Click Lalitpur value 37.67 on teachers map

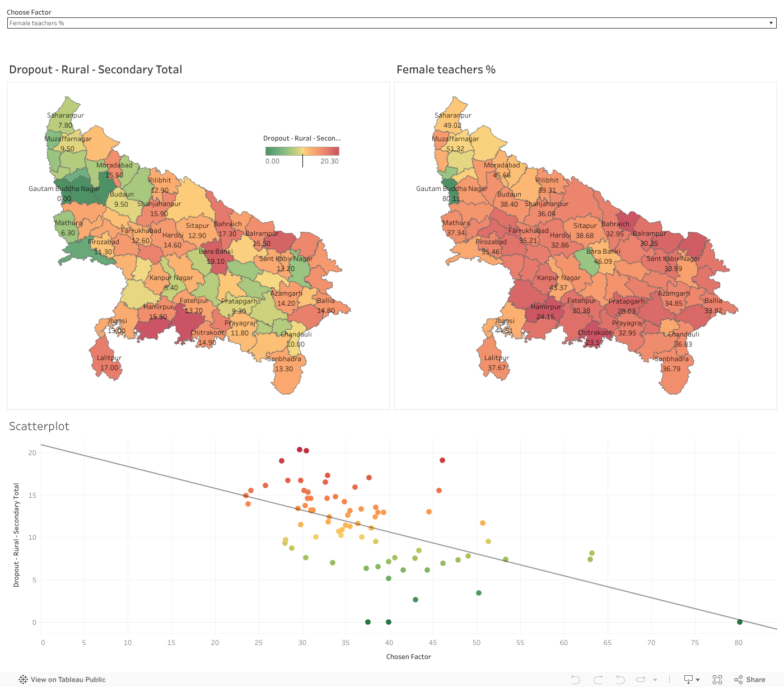click(497, 368)
